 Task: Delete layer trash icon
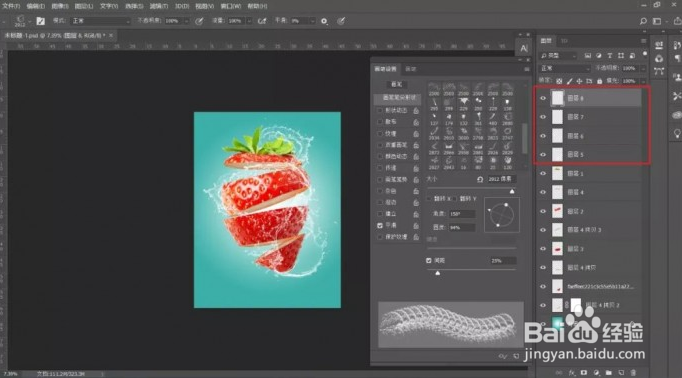coord(633,373)
